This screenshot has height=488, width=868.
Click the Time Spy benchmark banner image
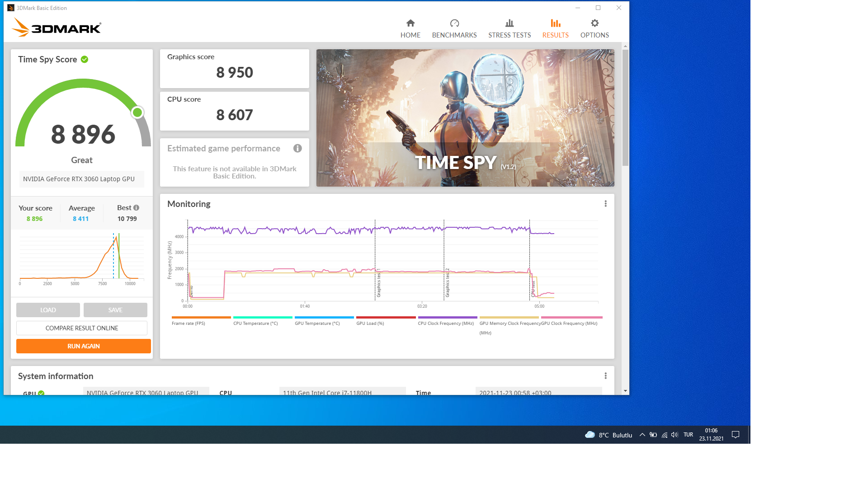[x=465, y=118]
